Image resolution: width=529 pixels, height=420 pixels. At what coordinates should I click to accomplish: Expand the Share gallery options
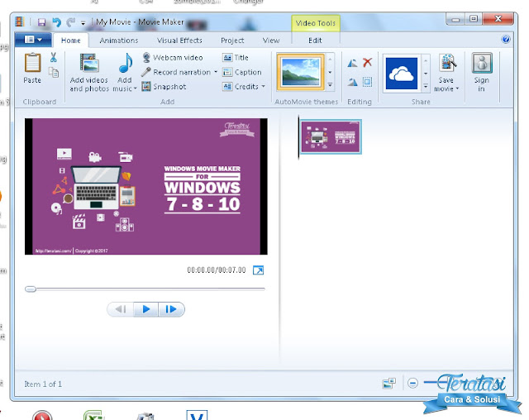click(x=426, y=87)
